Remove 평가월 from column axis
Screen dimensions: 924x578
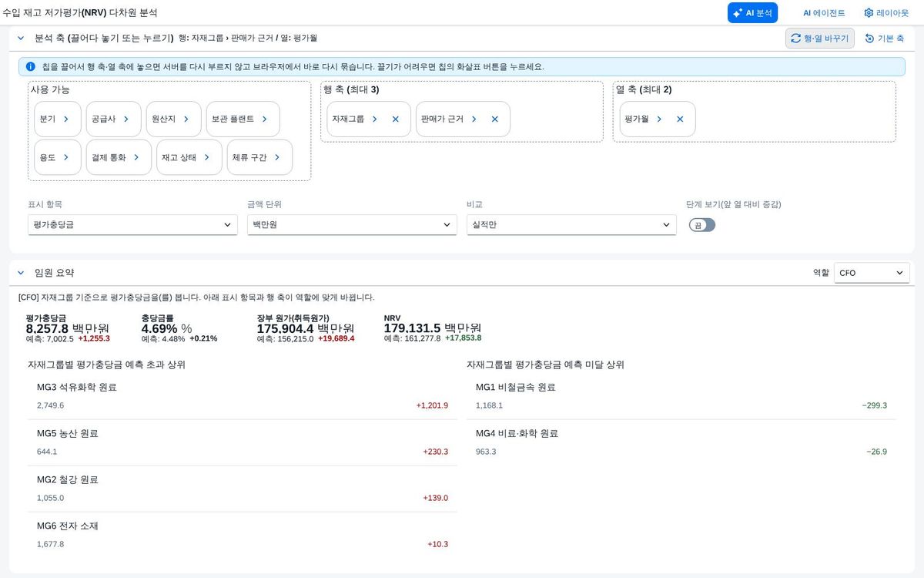[x=680, y=119]
